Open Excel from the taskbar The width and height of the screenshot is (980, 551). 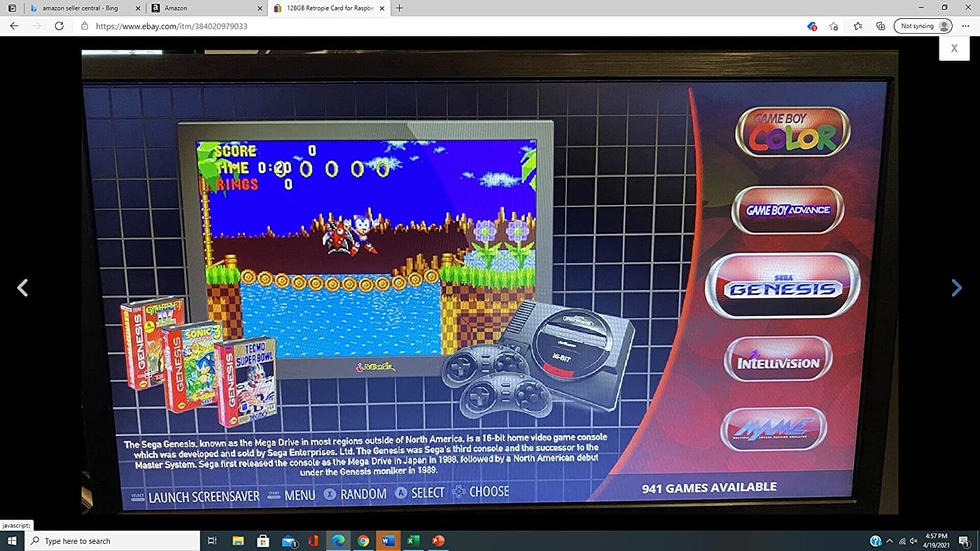click(413, 541)
